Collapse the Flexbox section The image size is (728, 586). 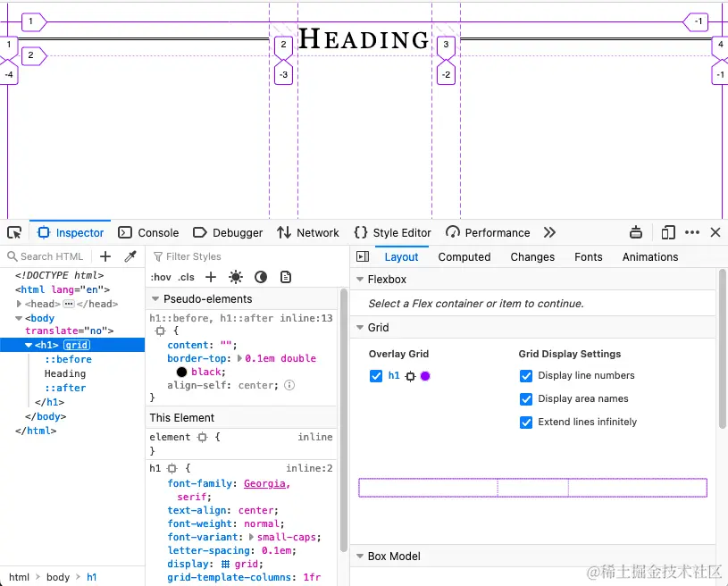[x=360, y=279]
